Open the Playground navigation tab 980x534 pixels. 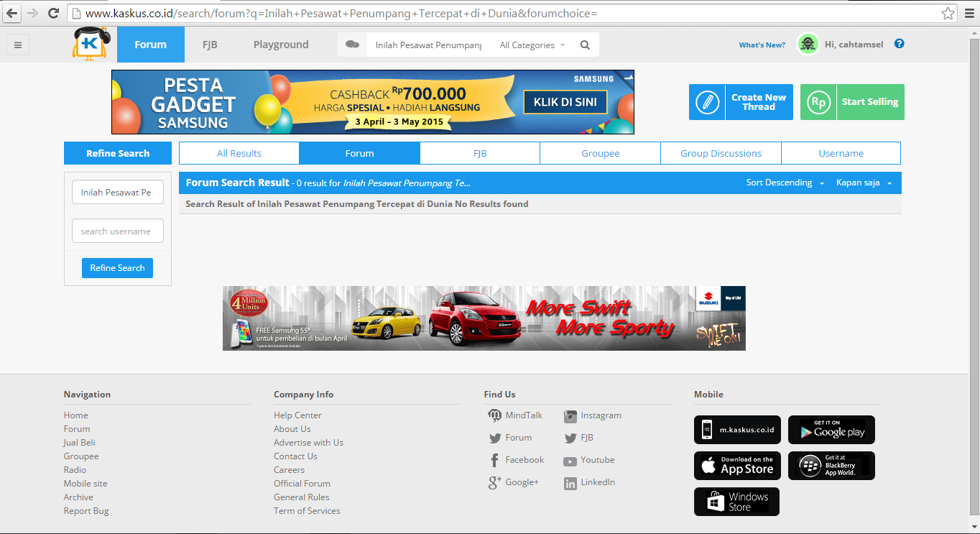[x=281, y=45]
